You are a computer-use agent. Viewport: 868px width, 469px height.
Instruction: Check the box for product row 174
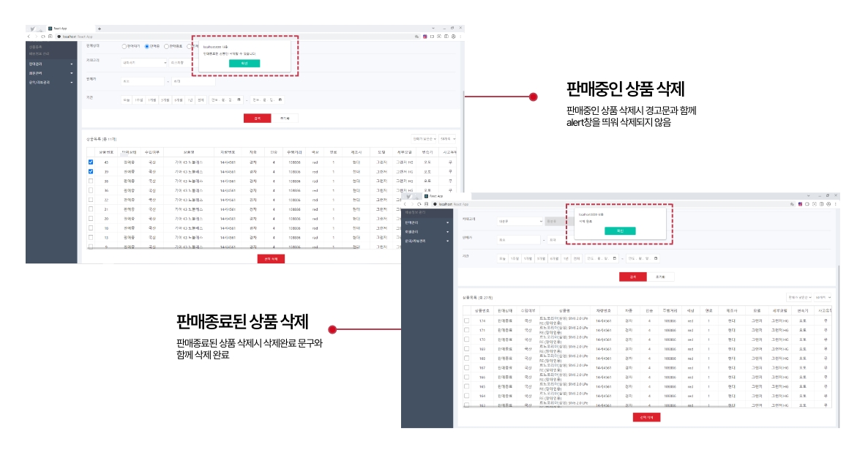pyautogui.click(x=467, y=320)
